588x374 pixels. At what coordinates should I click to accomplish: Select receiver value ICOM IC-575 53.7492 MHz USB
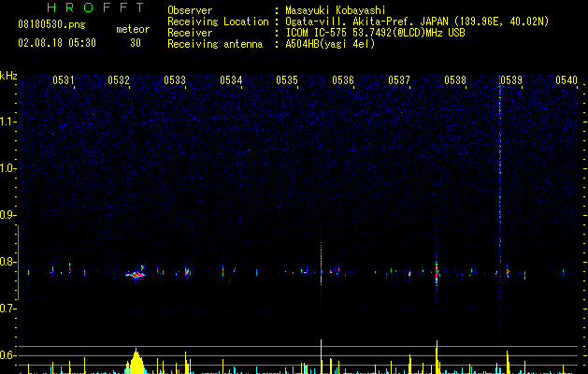376,33
